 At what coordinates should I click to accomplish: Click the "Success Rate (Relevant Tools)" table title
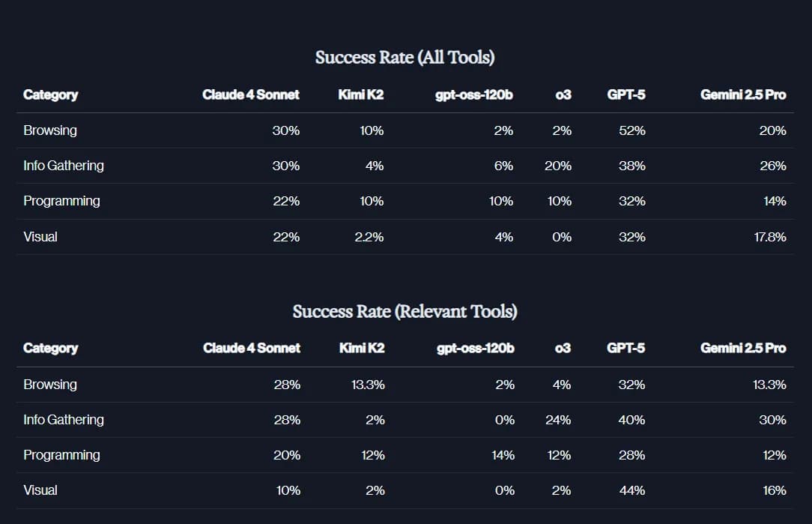coord(405,311)
